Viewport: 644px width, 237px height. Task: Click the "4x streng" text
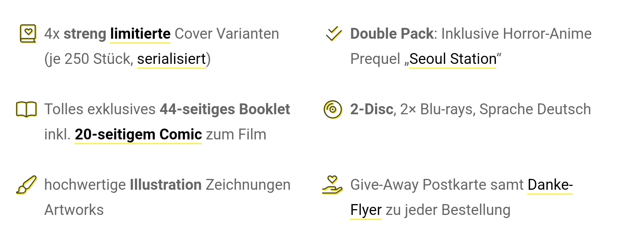(75, 34)
